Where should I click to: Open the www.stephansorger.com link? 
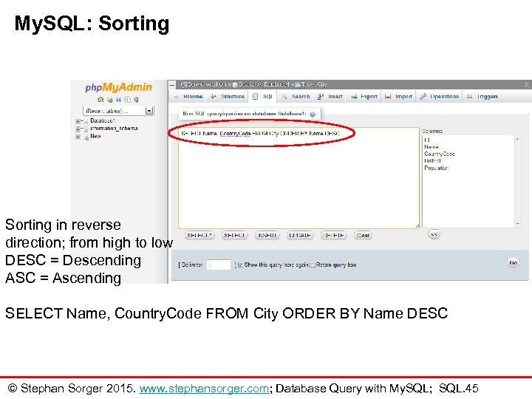pyautogui.click(x=204, y=389)
